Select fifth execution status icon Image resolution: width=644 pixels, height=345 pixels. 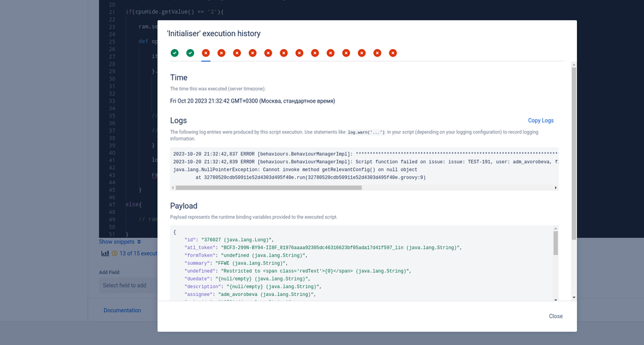(x=237, y=53)
